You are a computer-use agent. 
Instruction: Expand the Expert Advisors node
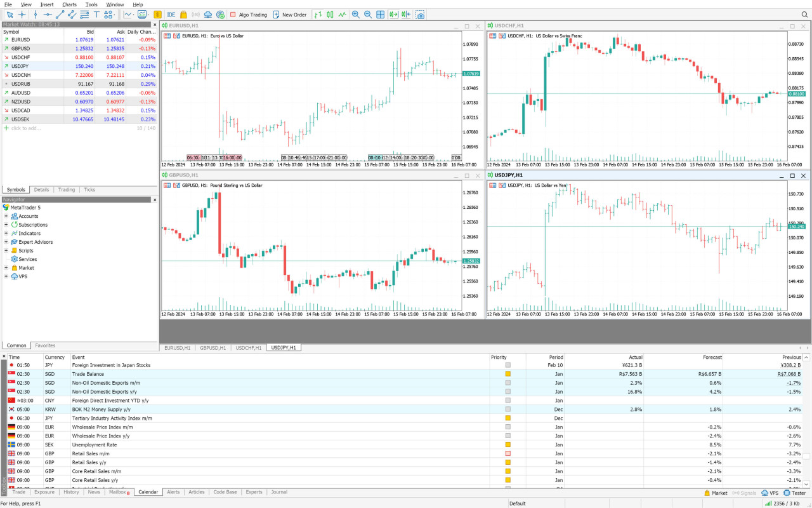(x=6, y=242)
